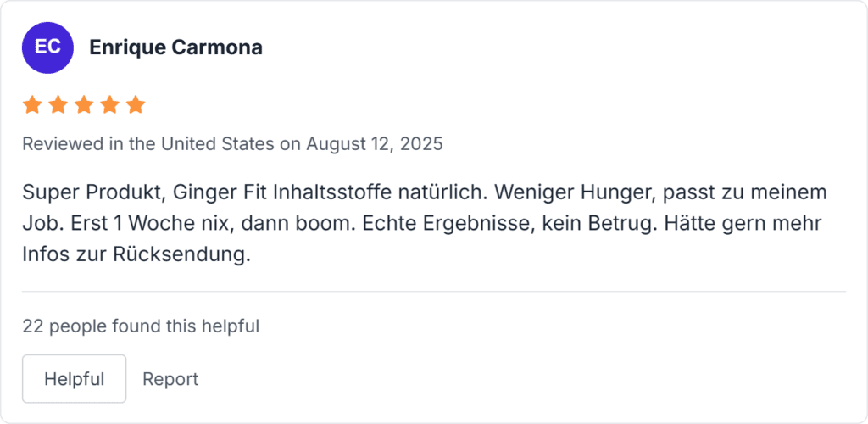Viewport: 868px width, 424px height.
Task: Select the second rating star
Action: point(58,105)
